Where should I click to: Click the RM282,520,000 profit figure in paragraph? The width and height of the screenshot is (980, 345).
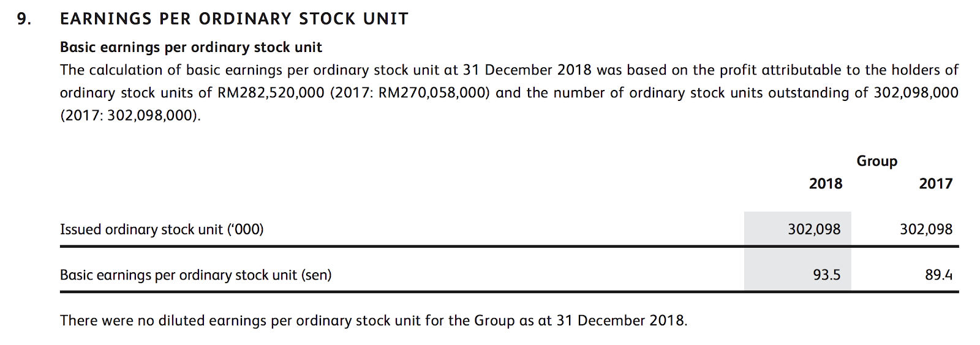[271, 93]
